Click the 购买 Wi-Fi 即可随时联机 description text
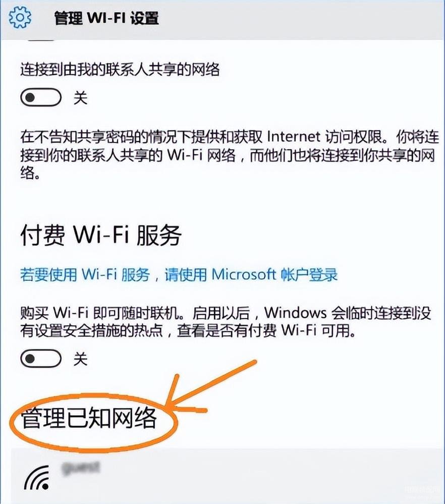This screenshot has height=504, width=445. pos(226,321)
